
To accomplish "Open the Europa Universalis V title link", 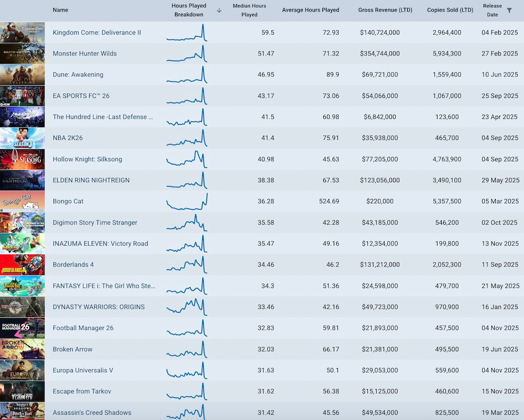I will tap(83, 370).
